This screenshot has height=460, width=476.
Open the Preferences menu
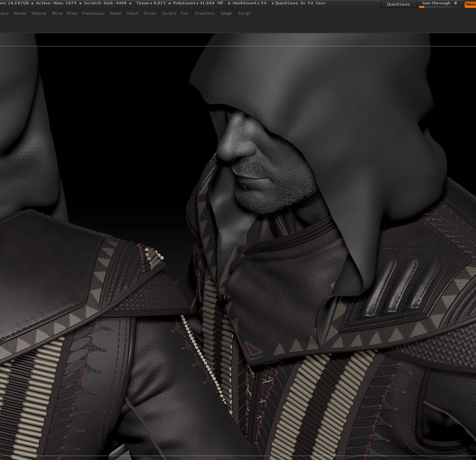pyautogui.click(x=94, y=13)
